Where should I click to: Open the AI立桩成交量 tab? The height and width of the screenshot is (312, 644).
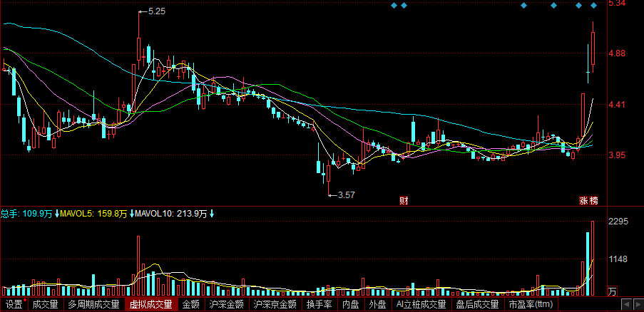421,305
